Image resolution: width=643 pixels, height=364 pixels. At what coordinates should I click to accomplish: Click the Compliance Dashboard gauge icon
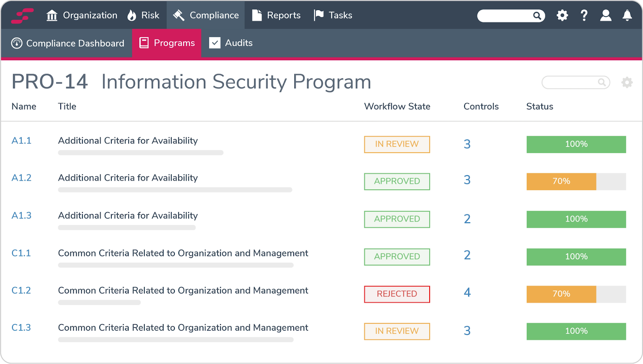pos(16,43)
